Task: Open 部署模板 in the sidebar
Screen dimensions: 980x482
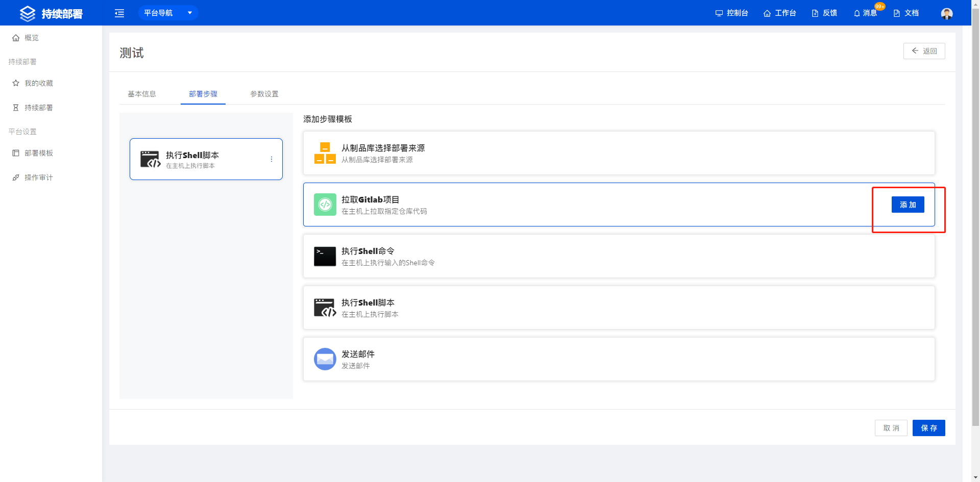Action: 51,153
